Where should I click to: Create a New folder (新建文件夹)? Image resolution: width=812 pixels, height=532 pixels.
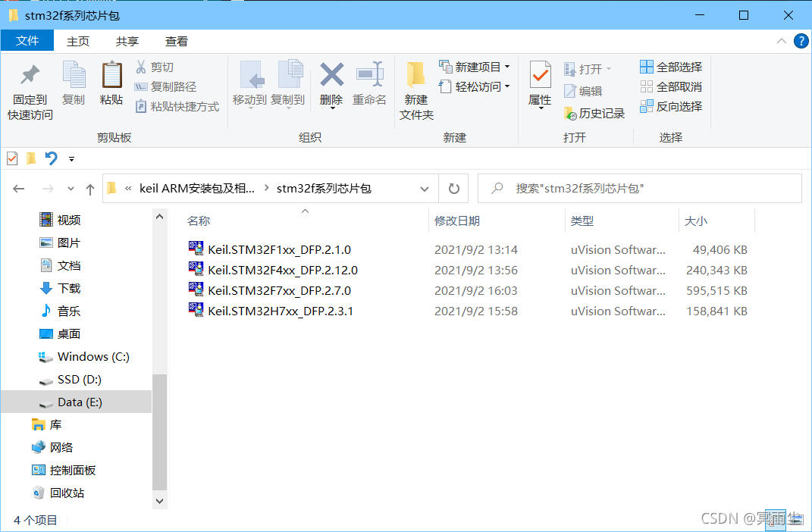click(416, 92)
